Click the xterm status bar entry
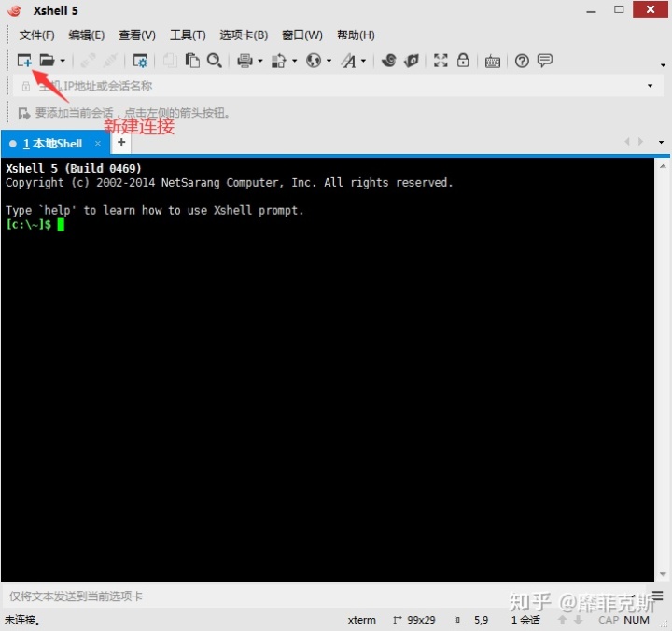The width and height of the screenshot is (672, 631). tap(362, 620)
